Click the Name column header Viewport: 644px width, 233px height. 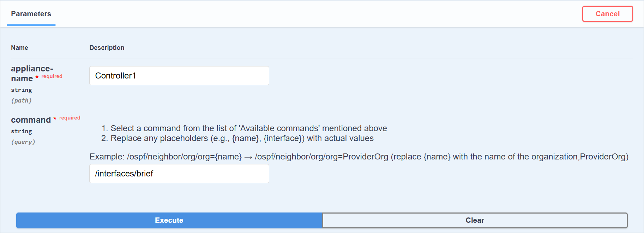coord(19,47)
